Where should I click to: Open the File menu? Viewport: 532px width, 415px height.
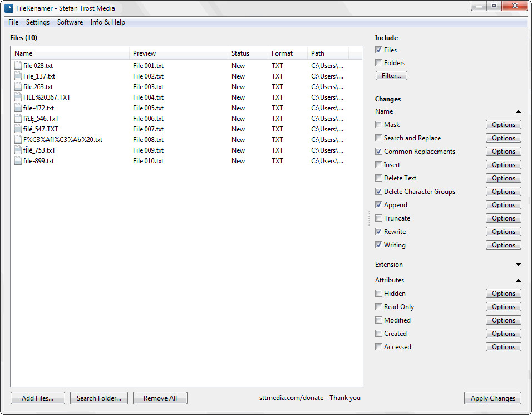pos(13,22)
